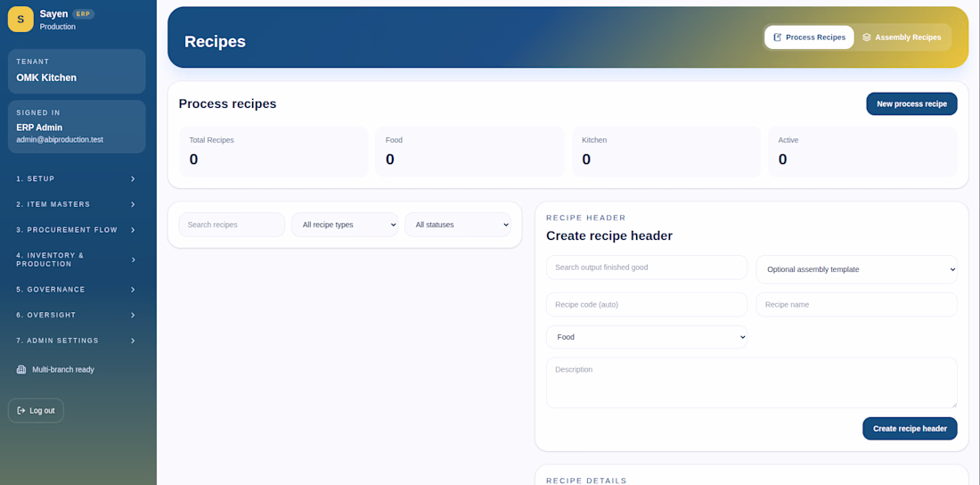Image resolution: width=980 pixels, height=485 pixels.
Task: Click the Multi-branch ready label
Action: (x=63, y=370)
